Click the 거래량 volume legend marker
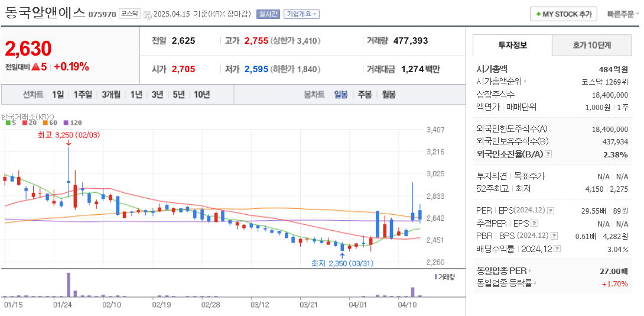644x316 pixels. (x=436, y=276)
